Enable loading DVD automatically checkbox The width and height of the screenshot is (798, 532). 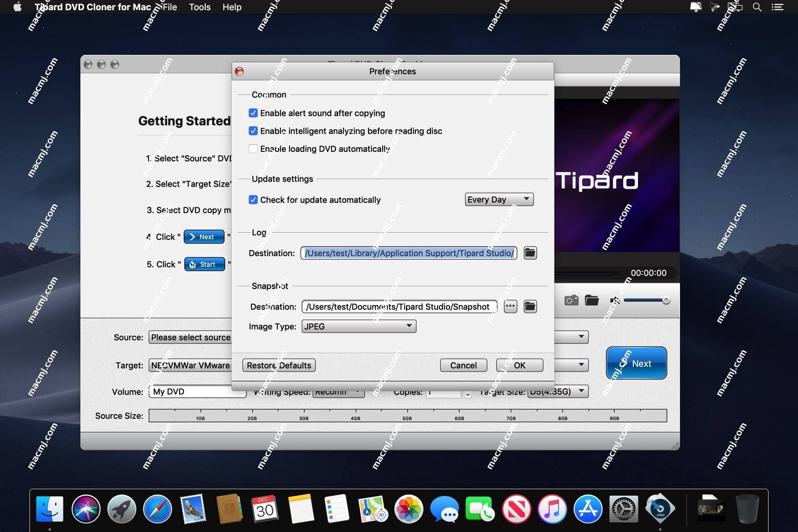(x=254, y=148)
